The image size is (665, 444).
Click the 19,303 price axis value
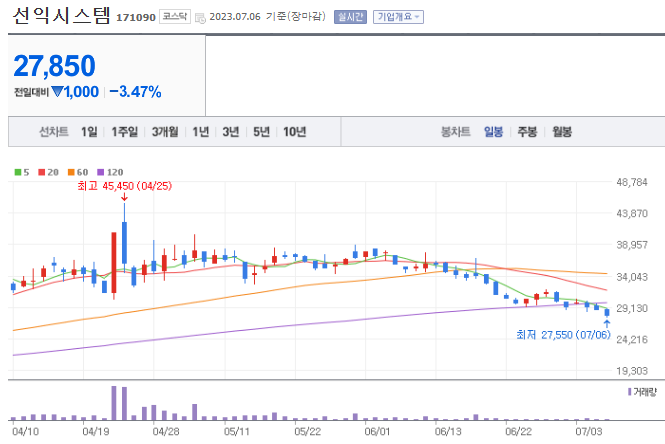632,371
